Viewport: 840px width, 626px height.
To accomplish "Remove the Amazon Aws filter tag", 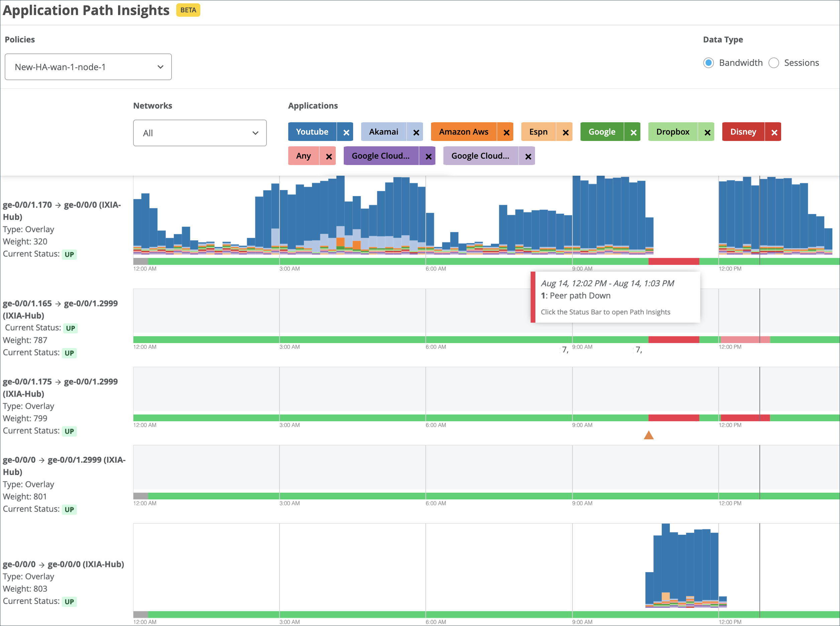I will tap(506, 132).
